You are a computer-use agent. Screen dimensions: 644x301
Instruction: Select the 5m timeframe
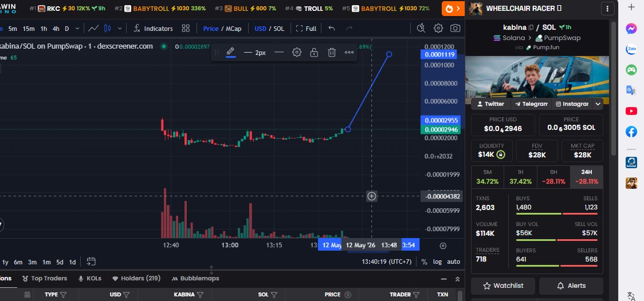click(13, 28)
